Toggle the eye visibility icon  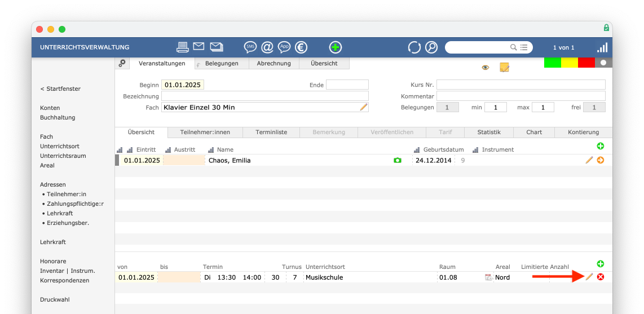coord(486,68)
